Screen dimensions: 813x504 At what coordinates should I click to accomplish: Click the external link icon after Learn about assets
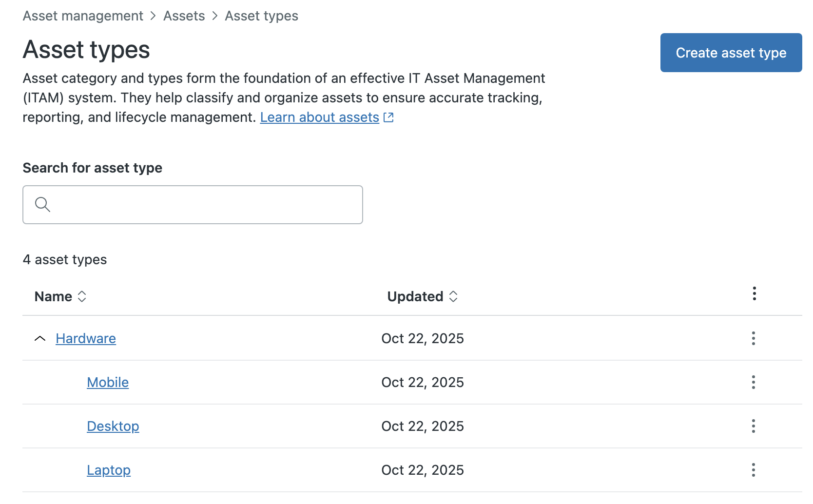pos(388,117)
